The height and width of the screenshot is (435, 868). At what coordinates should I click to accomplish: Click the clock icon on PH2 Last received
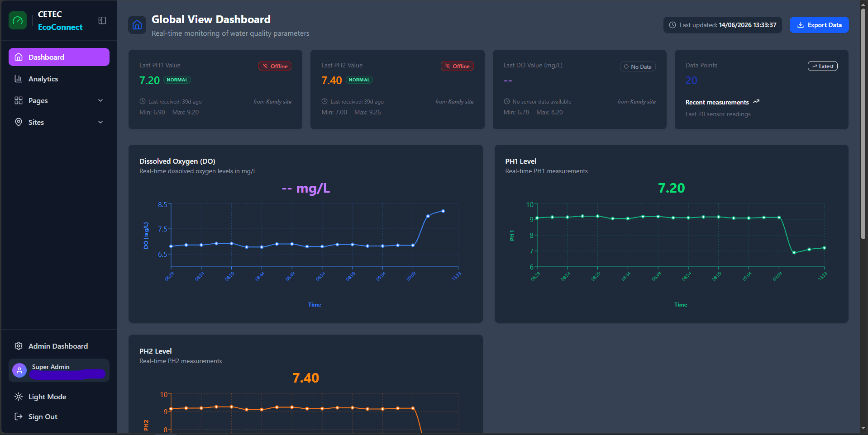coord(324,101)
